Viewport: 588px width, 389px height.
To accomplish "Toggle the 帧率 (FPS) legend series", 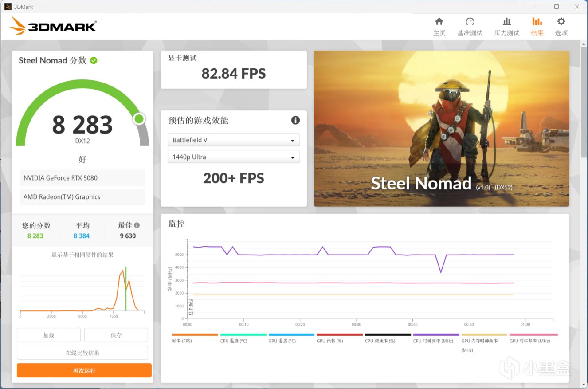I will point(195,338).
